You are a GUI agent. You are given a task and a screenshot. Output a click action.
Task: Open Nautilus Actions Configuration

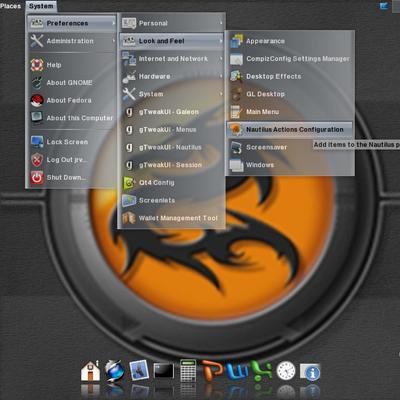click(290, 130)
